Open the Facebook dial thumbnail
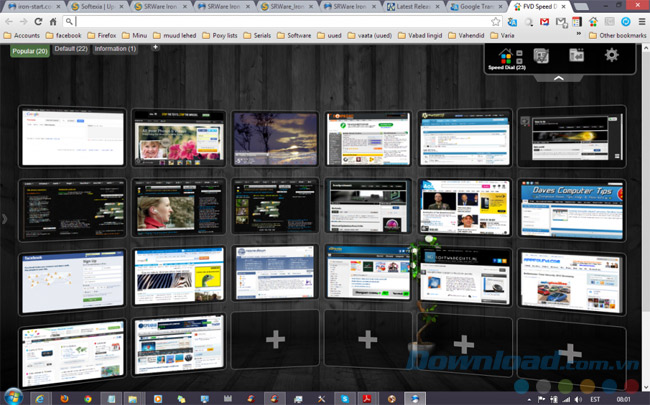 73,278
